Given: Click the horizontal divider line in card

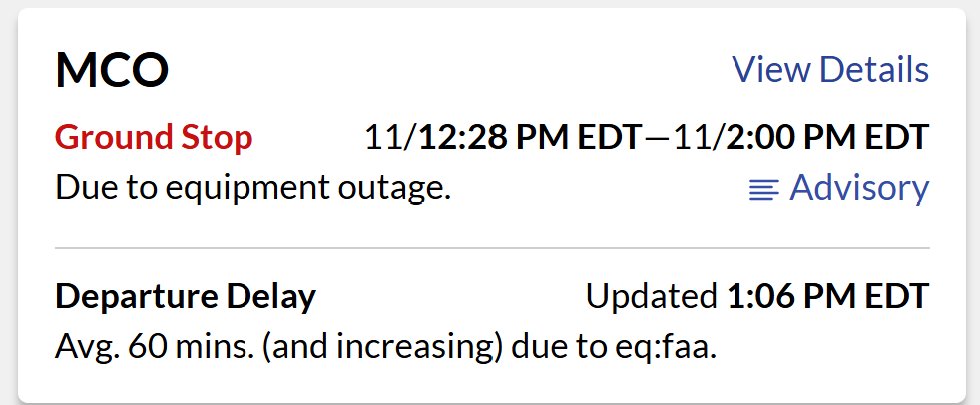Looking at the screenshot, I should pyautogui.click(x=492, y=247).
